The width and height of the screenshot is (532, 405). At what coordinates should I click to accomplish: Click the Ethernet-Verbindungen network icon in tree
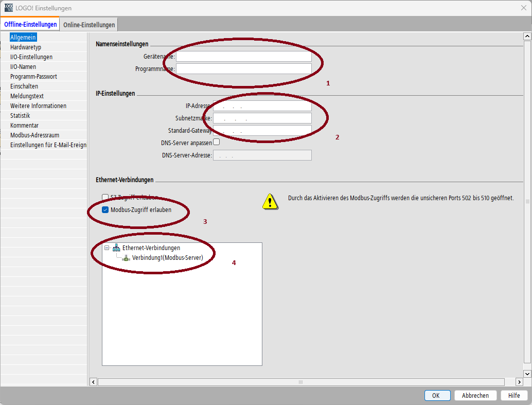(116, 248)
